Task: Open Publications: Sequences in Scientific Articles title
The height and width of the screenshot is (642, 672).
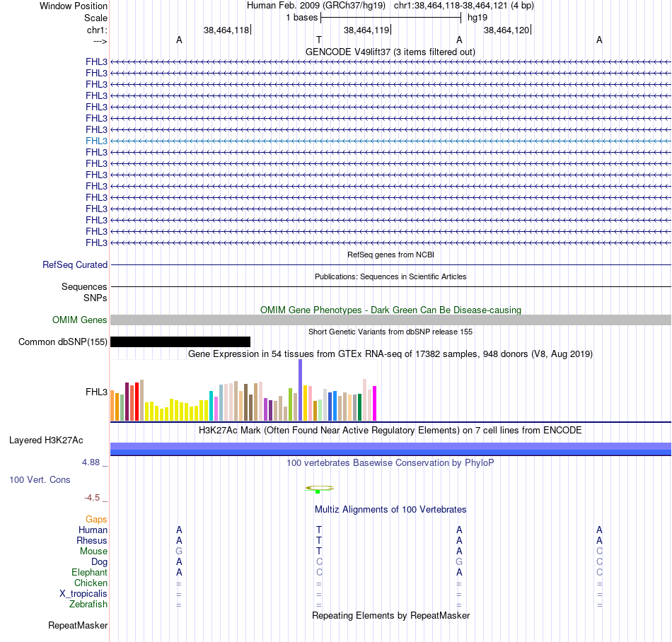Action: tap(390, 276)
